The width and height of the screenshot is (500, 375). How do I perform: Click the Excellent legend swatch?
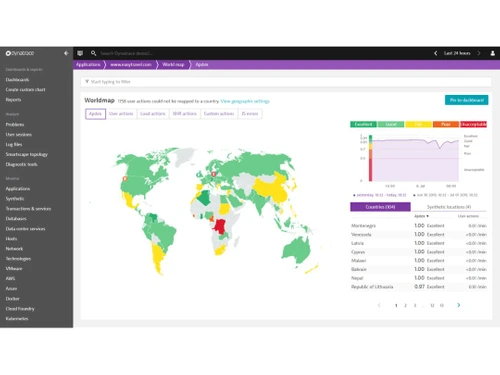coord(363,124)
